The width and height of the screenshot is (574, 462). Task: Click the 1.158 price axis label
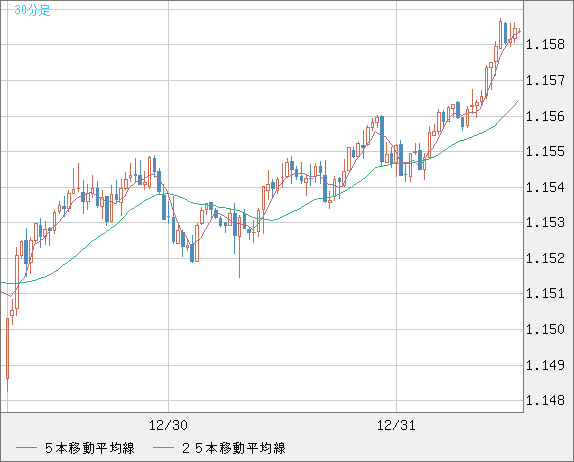pos(545,45)
